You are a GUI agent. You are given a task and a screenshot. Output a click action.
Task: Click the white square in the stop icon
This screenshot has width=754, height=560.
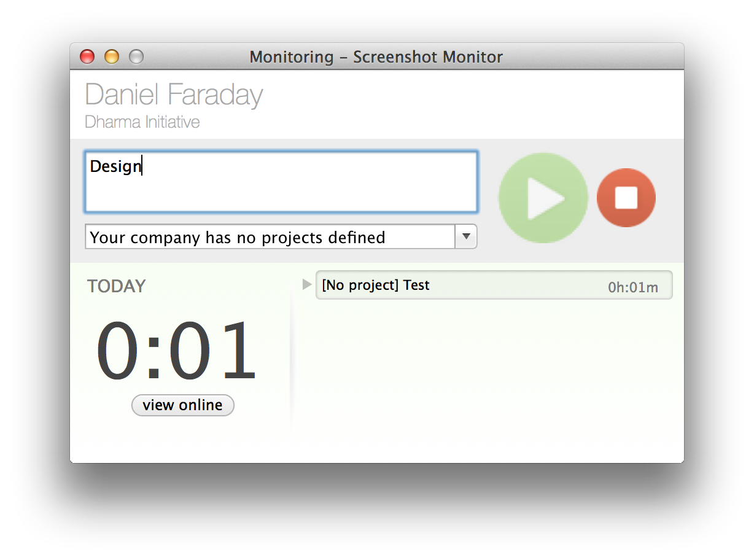click(626, 198)
